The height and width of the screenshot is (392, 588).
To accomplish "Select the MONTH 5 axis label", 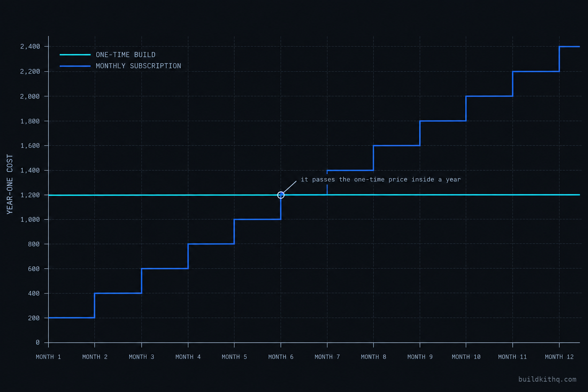I will tap(234, 357).
